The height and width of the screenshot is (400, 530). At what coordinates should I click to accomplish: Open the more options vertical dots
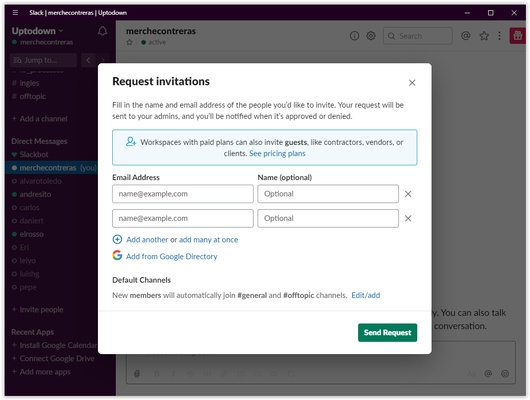pos(499,36)
